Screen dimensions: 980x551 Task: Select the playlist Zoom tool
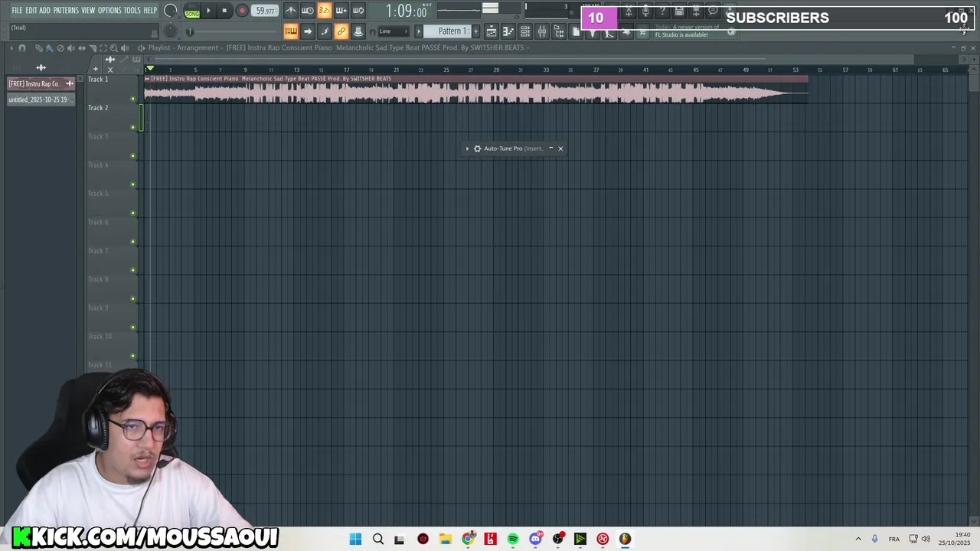[113, 47]
